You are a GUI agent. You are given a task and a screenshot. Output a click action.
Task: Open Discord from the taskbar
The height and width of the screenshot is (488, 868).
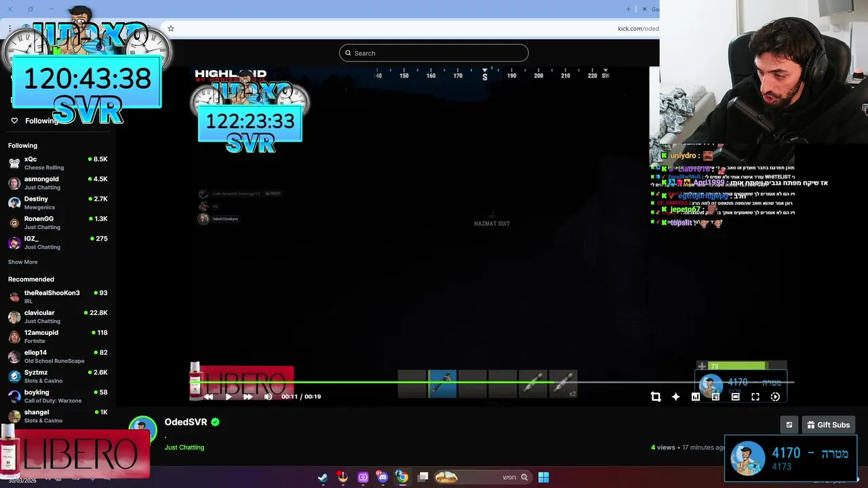382,477
